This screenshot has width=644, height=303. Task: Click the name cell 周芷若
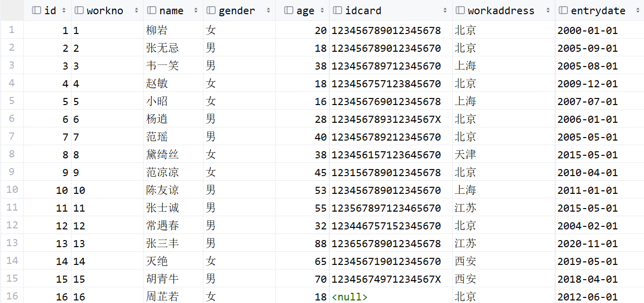point(162,296)
